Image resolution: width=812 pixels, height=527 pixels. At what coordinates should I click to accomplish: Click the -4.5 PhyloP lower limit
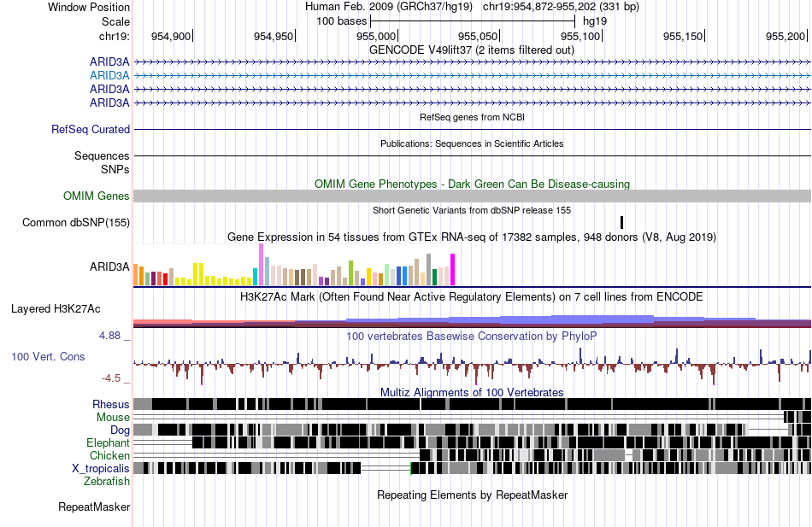111,378
